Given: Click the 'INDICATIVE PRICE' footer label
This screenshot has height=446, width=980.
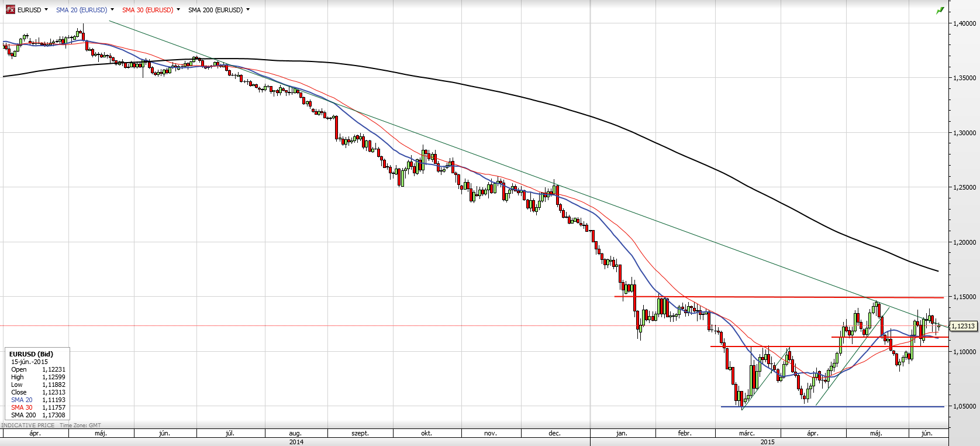Looking at the screenshot, I should click(x=28, y=426).
